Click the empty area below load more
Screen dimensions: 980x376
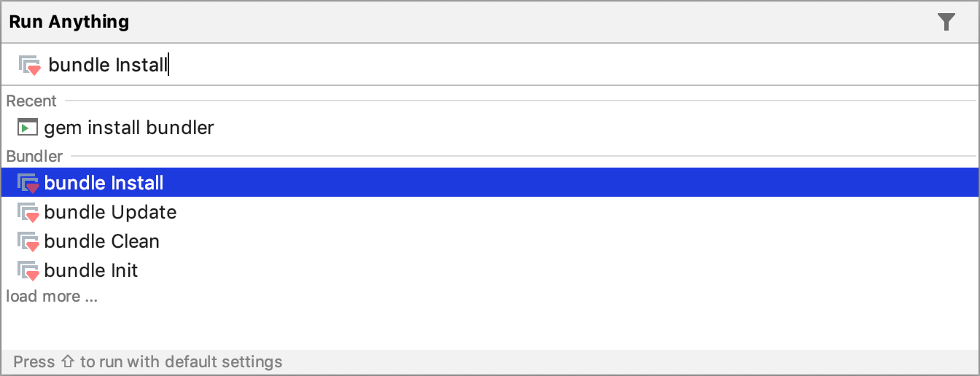point(489,328)
